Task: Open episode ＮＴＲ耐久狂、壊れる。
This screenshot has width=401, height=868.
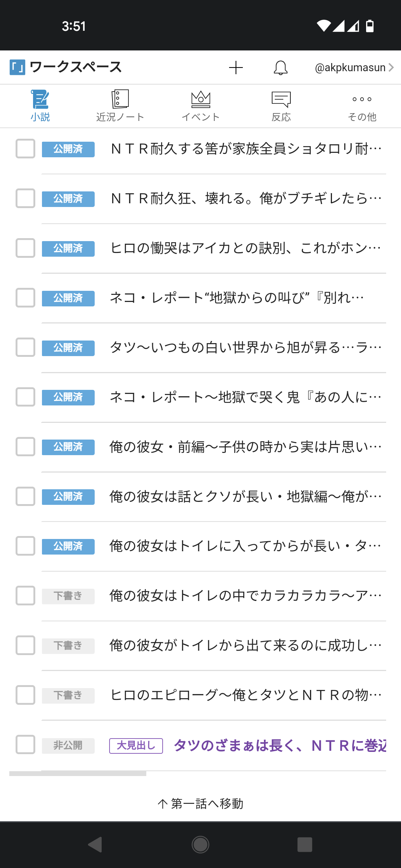Action: tap(246, 198)
